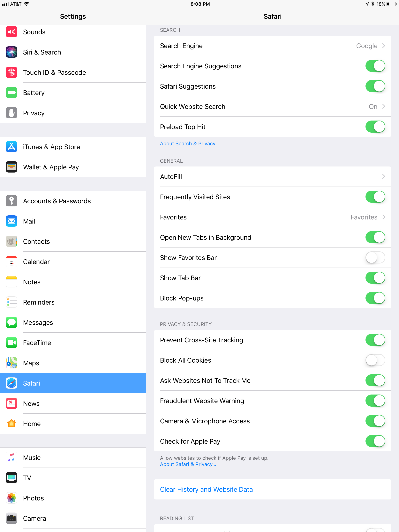Open the Maps app icon in sidebar
This screenshot has height=532, width=399.
(x=11, y=363)
